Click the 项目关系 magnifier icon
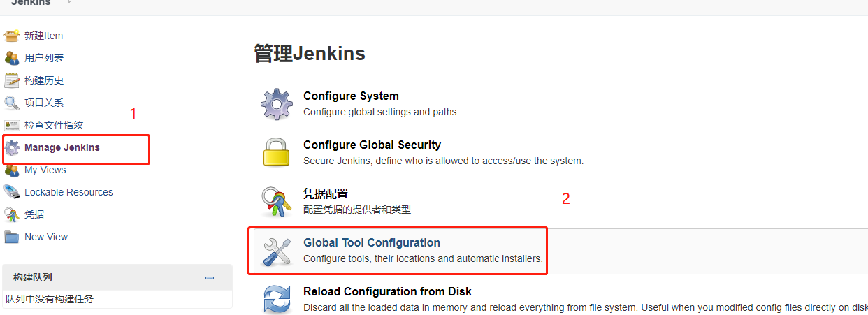Screen dimensions: 868x315 pyautogui.click(x=12, y=103)
